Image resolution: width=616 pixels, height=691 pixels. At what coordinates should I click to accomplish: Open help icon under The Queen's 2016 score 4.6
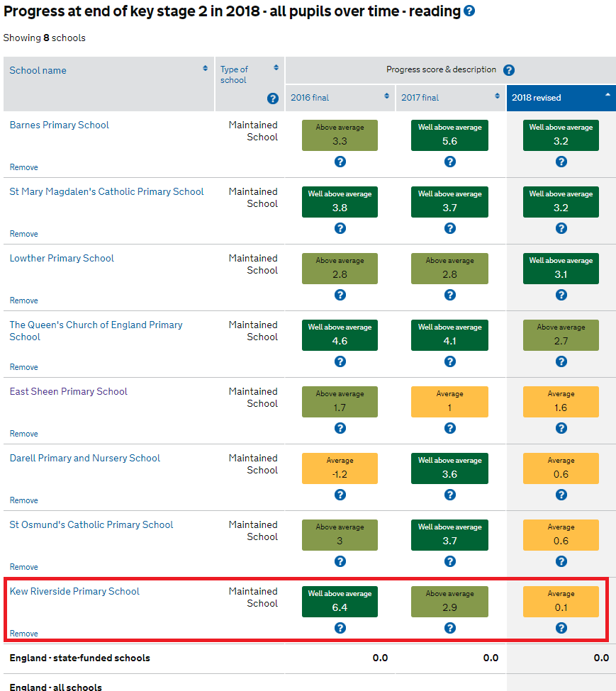pos(340,361)
